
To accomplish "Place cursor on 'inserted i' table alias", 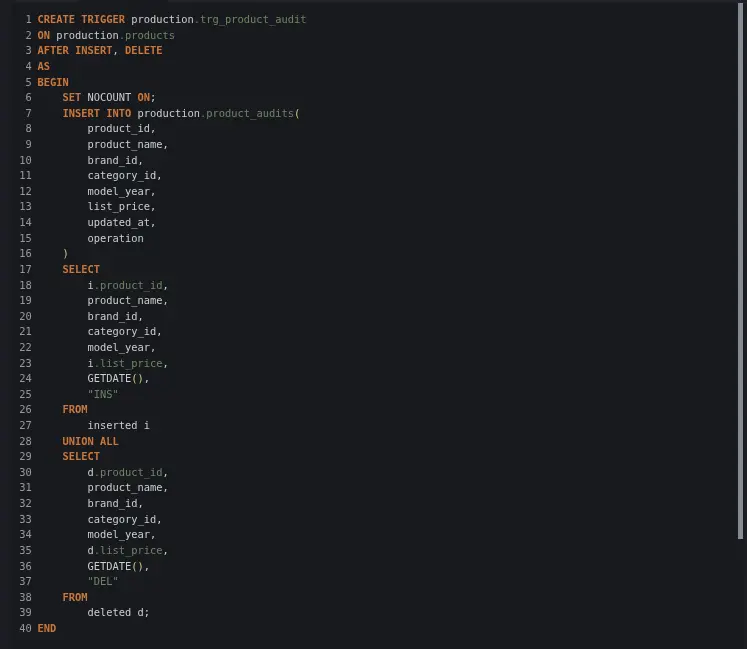I will [x=118, y=425].
